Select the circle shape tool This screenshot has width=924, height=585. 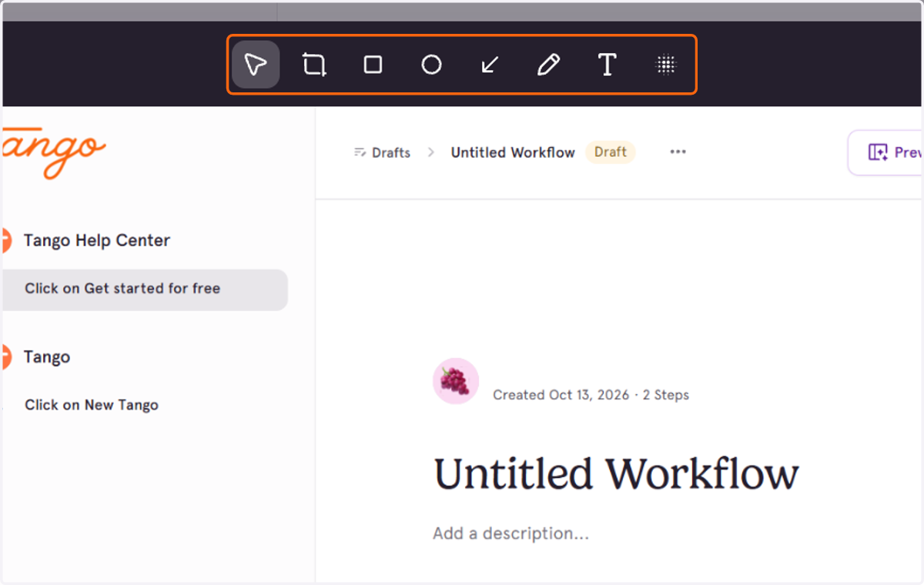click(431, 65)
